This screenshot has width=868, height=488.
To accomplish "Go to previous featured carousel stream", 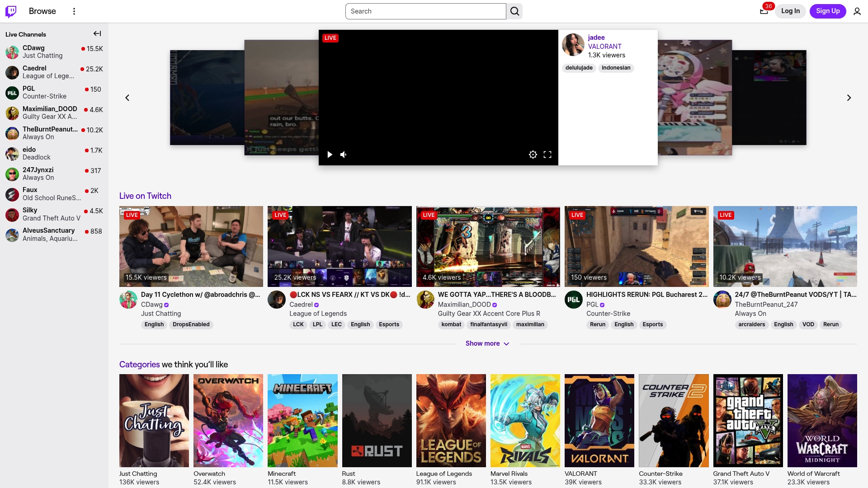I will [x=127, y=98].
